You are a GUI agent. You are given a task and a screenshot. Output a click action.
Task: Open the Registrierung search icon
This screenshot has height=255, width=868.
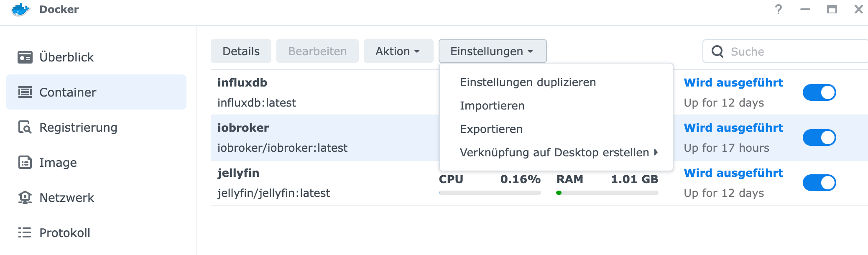tap(25, 127)
